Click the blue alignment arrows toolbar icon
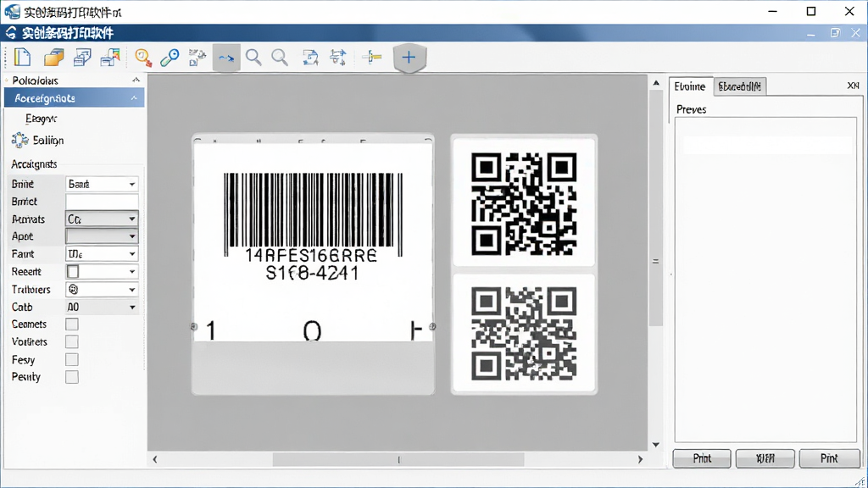 337,58
